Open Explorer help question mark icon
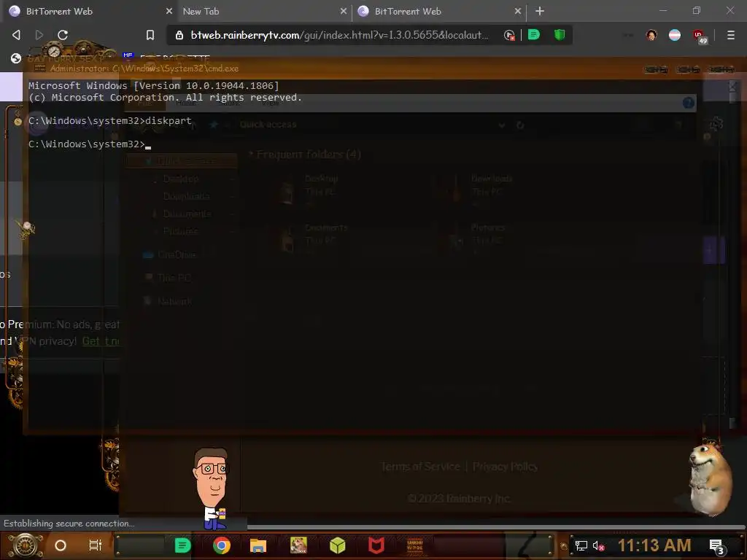747x560 pixels. click(688, 102)
